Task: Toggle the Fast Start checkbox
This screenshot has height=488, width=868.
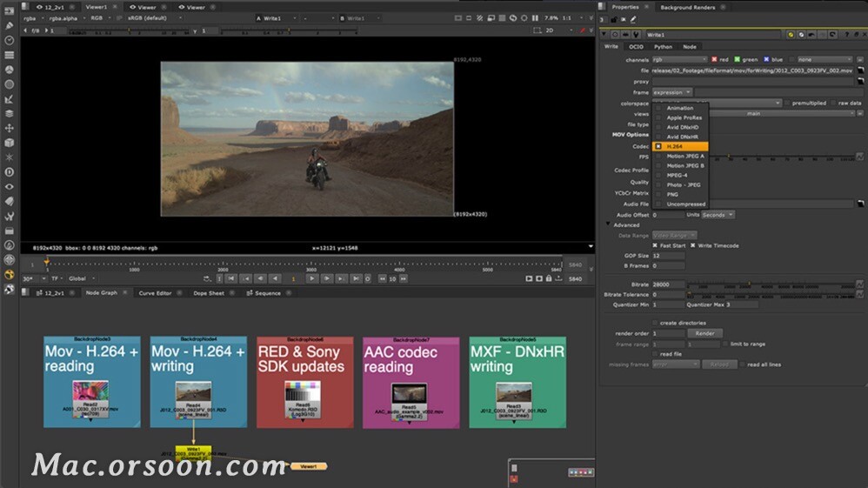Action: [x=655, y=245]
